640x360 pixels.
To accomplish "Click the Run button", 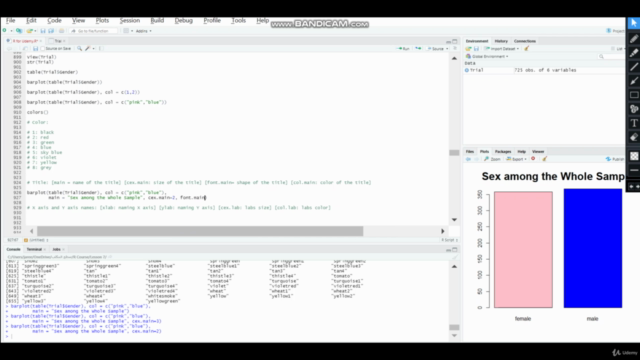I will click(403, 49).
